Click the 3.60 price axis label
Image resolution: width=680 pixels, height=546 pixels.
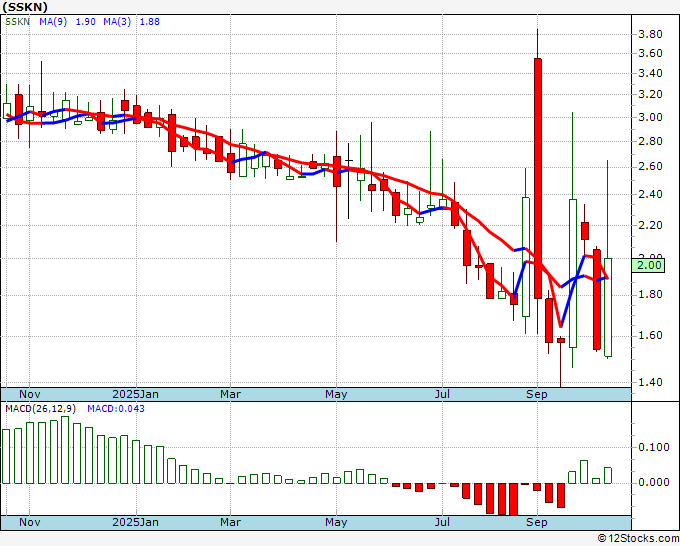pos(650,53)
